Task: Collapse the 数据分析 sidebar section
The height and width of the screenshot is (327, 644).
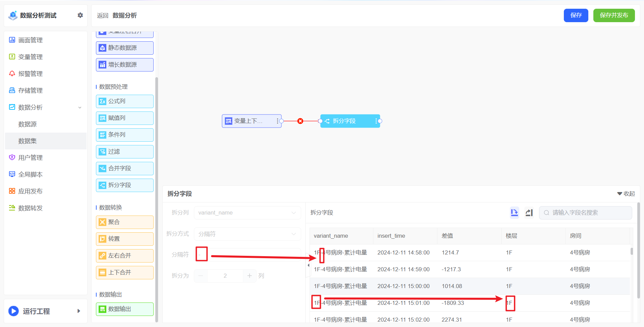Action: click(x=79, y=107)
